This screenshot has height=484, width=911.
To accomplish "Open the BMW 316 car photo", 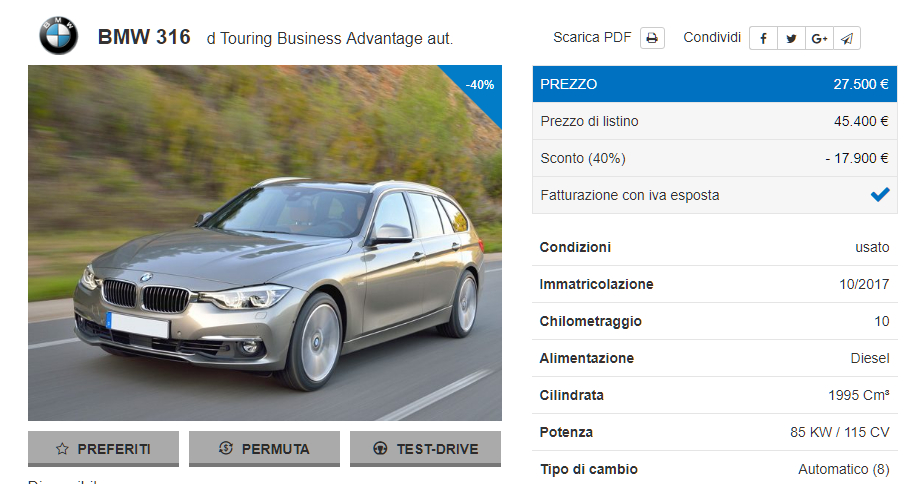I will coord(265,243).
